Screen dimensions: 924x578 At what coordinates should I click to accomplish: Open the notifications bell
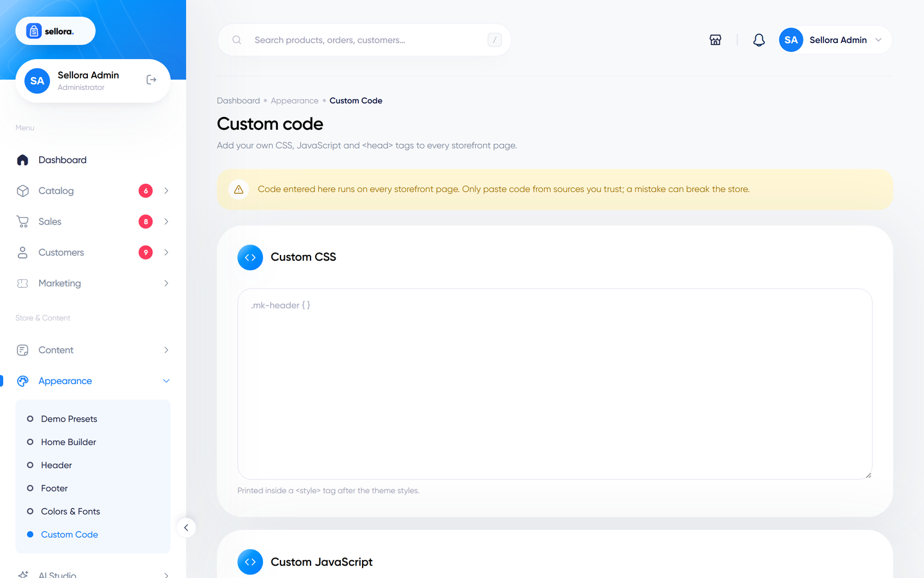click(759, 40)
